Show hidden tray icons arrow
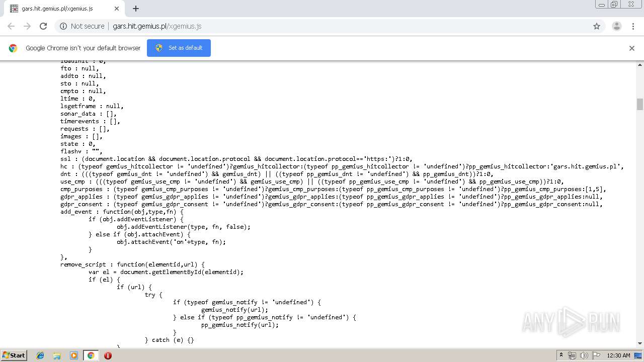 pos(561,355)
